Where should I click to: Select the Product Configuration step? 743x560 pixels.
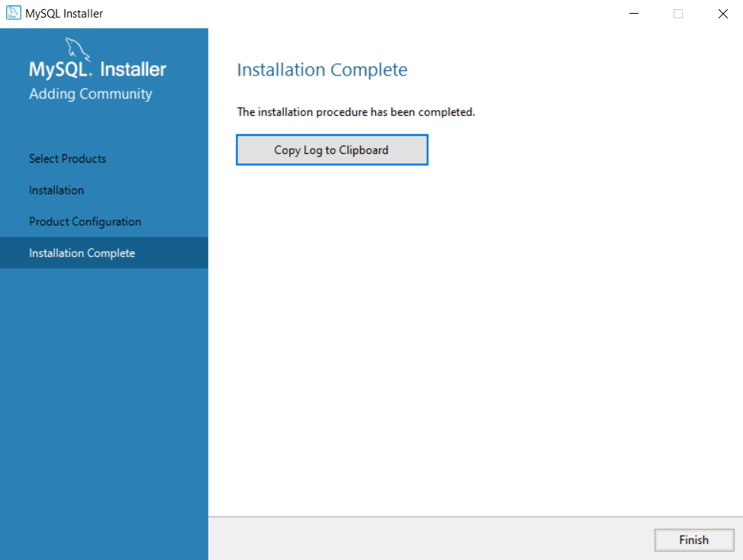pos(85,221)
